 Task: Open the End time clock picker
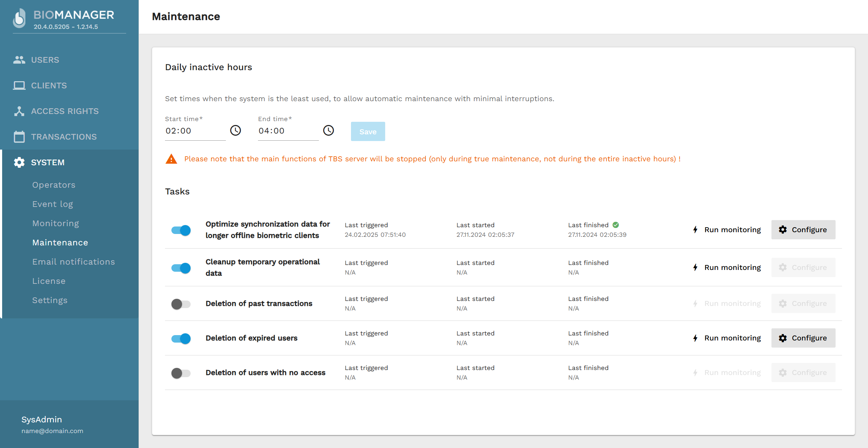328,131
